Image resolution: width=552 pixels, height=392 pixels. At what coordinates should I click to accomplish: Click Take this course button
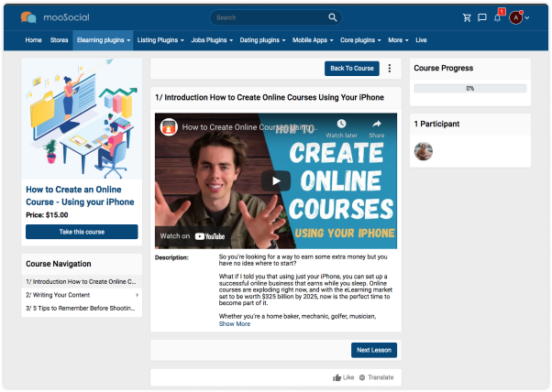(x=82, y=232)
